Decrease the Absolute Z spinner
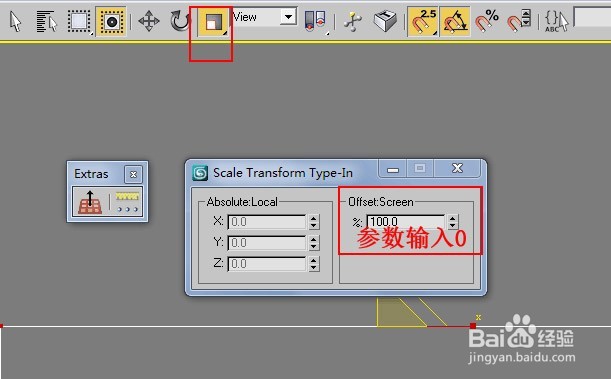 pyautogui.click(x=313, y=268)
